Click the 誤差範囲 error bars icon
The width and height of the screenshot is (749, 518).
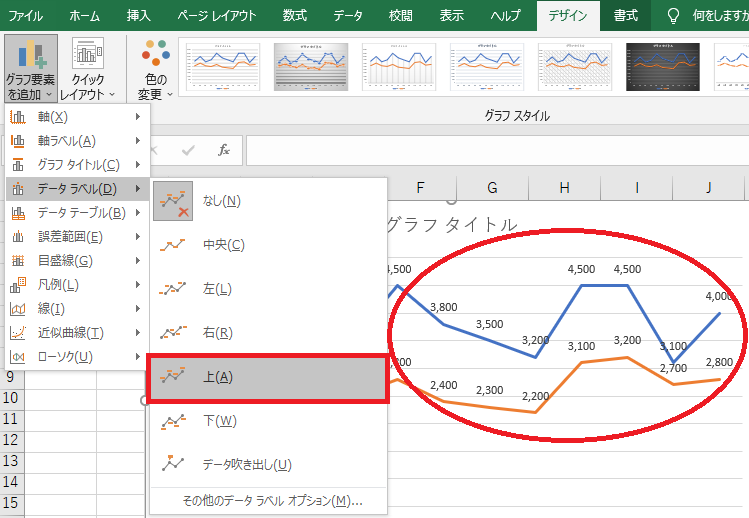click(x=18, y=237)
